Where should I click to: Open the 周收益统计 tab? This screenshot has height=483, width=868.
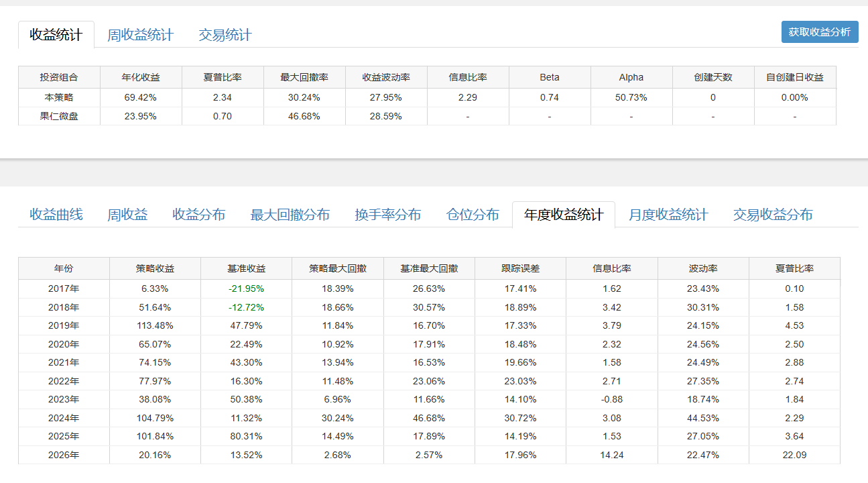pos(140,35)
